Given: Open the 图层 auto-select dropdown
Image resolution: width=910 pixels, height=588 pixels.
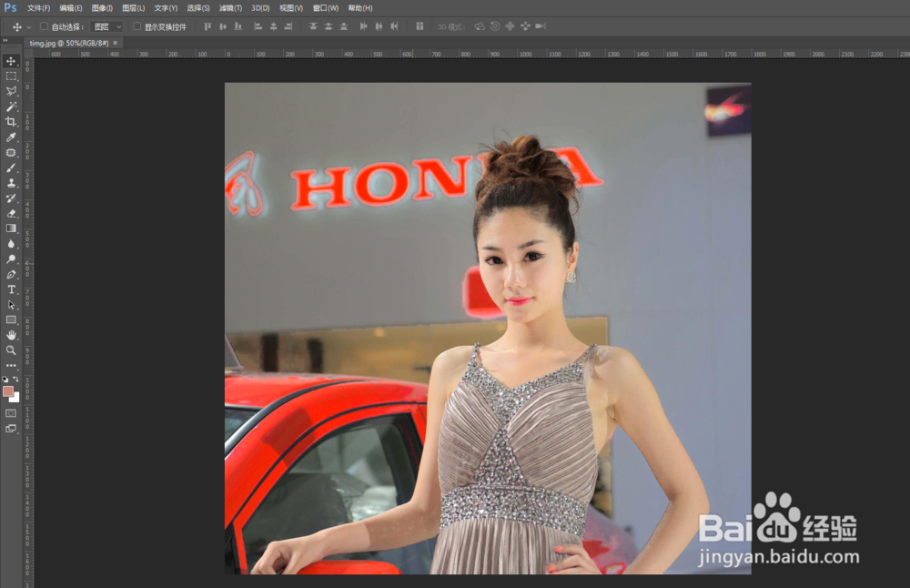Looking at the screenshot, I should pos(107,26).
